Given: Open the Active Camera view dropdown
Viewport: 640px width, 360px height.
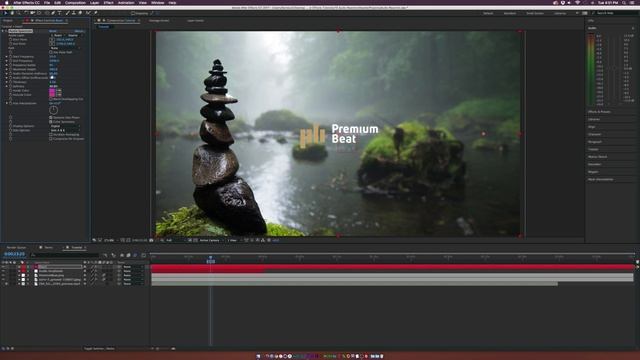Looking at the screenshot, I should (x=211, y=240).
